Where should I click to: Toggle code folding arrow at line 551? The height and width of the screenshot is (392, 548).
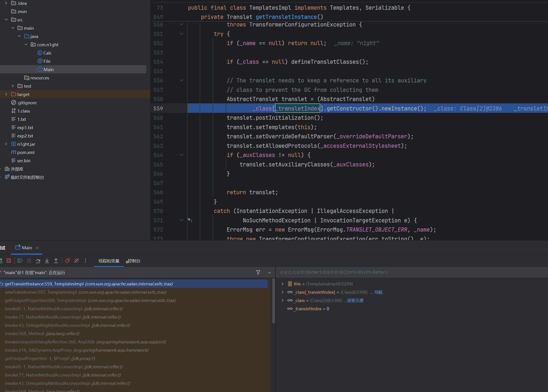(182, 34)
